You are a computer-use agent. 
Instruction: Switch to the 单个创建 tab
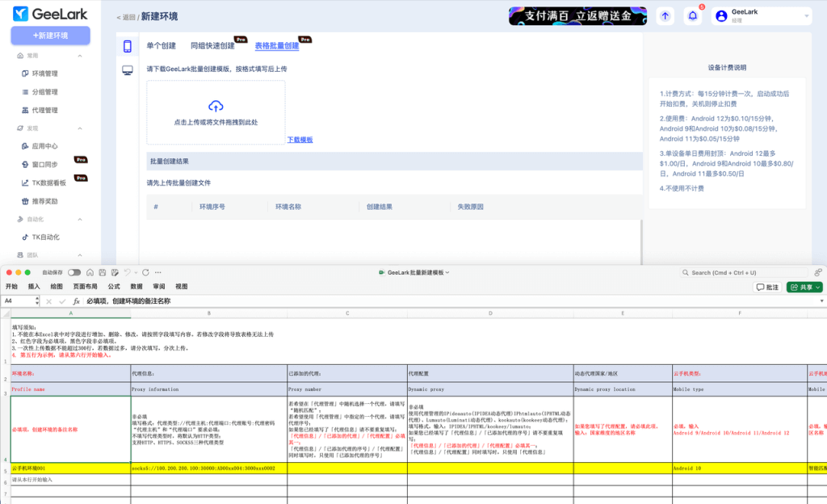coord(162,46)
